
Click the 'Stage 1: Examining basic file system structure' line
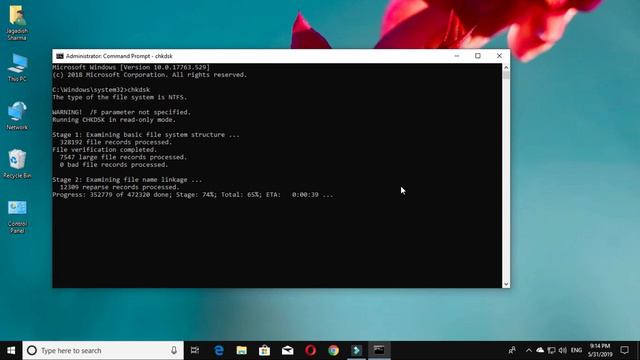coord(146,135)
